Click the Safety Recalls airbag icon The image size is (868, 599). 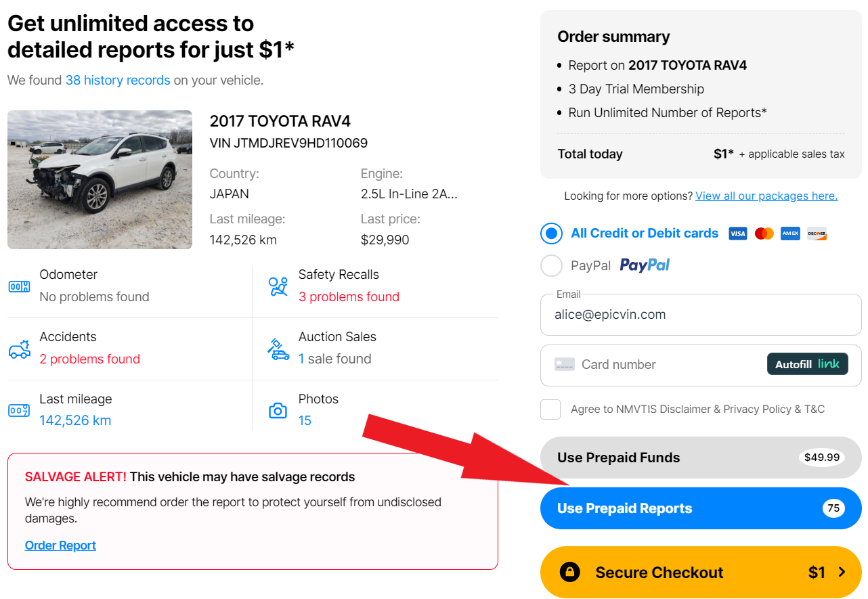(278, 286)
